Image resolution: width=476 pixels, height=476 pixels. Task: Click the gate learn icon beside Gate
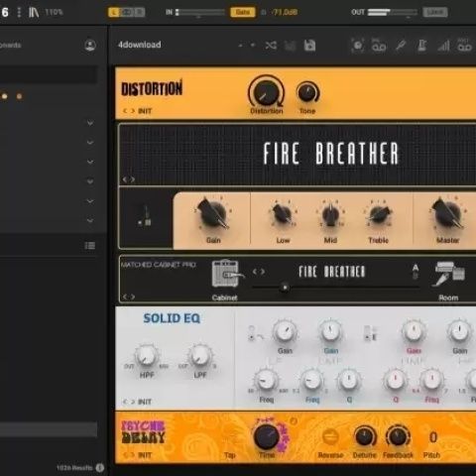264,13
